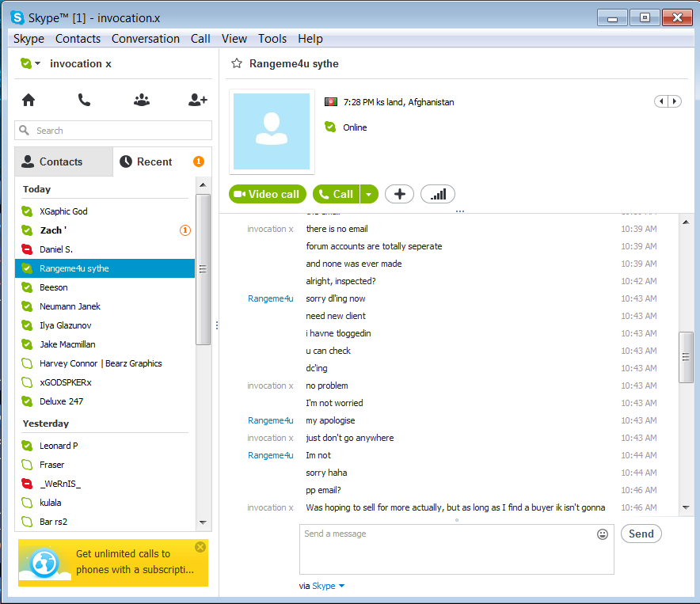Viewport: 700px width, 604px height.
Task: Select Ilya Glazunov contact
Action: pos(105,325)
